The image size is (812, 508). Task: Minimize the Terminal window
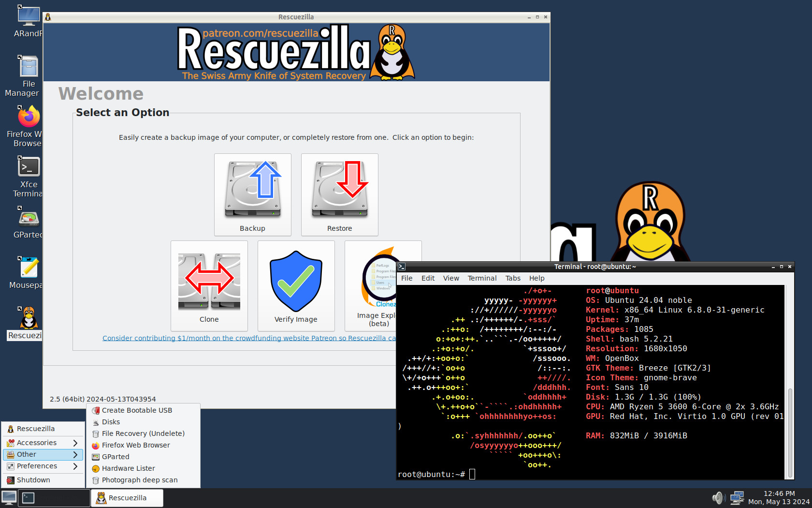[773, 267]
